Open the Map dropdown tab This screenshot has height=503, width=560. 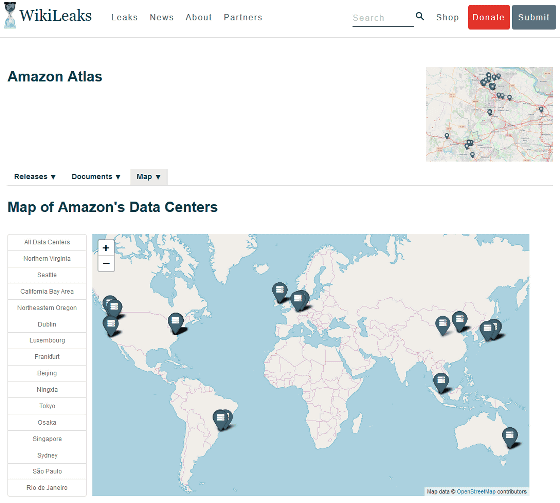point(148,176)
